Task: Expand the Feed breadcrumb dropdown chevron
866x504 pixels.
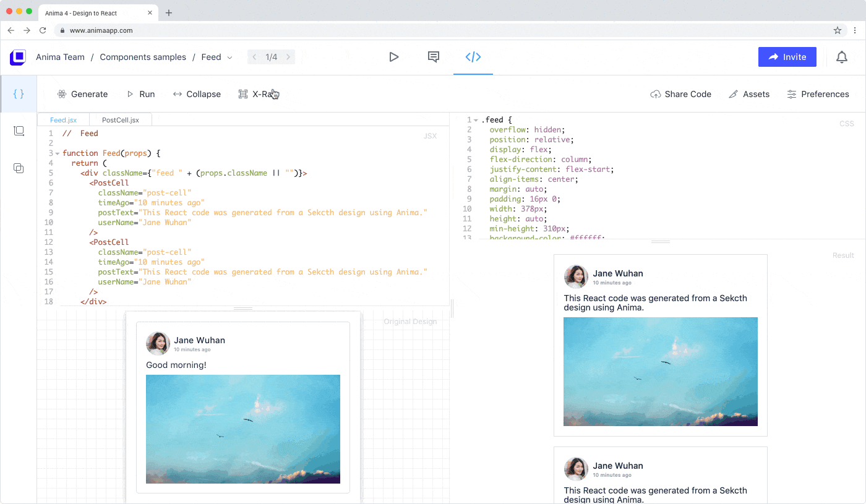Action: (x=230, y=58)
